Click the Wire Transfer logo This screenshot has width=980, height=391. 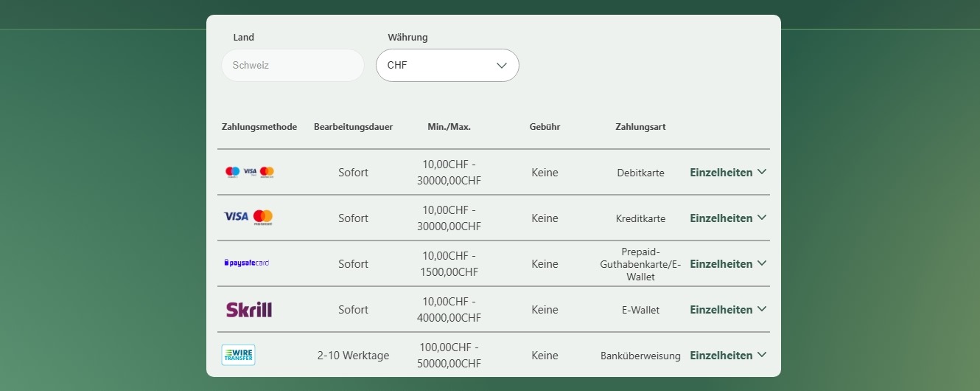[x=239, y=355]
